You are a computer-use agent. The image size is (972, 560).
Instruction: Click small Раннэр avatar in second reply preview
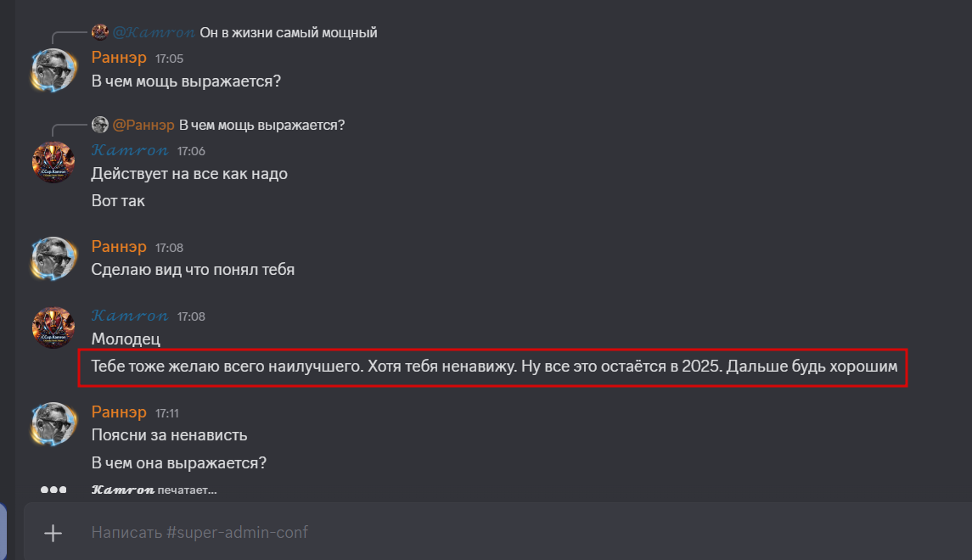100,125
